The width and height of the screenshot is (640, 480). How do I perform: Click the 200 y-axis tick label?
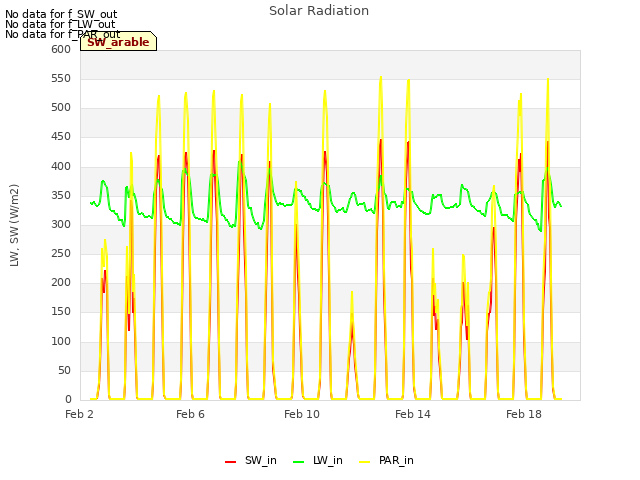(x=61, y=282)
